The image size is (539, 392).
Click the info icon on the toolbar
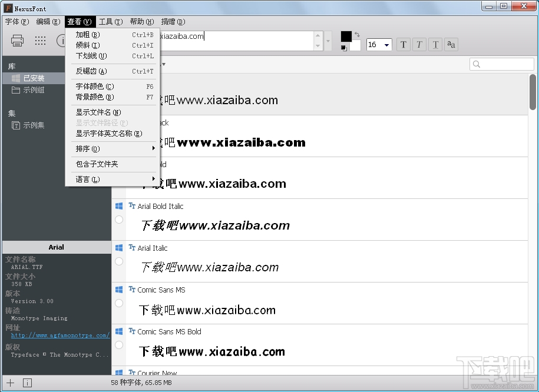point(64,41)
